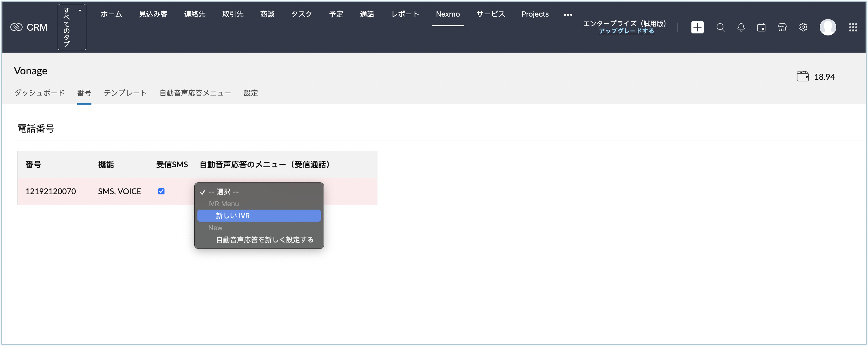This screenshot has height=346, width=868.
Task: Open the calendar icon in header
Action: coord(761,27)
